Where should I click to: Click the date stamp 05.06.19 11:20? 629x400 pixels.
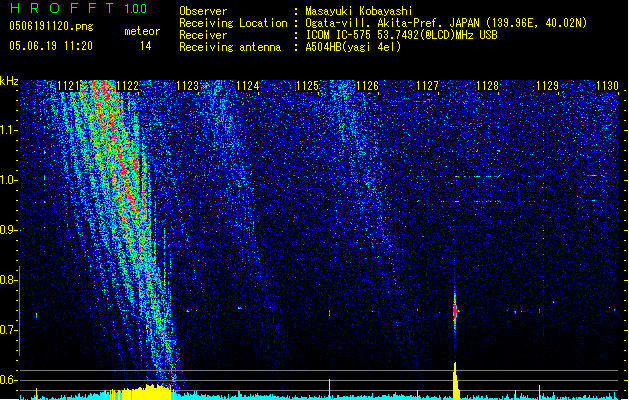(51, 46)
